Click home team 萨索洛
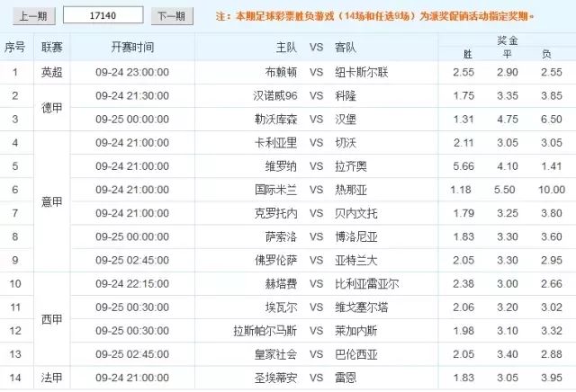 tap(281, 236)
